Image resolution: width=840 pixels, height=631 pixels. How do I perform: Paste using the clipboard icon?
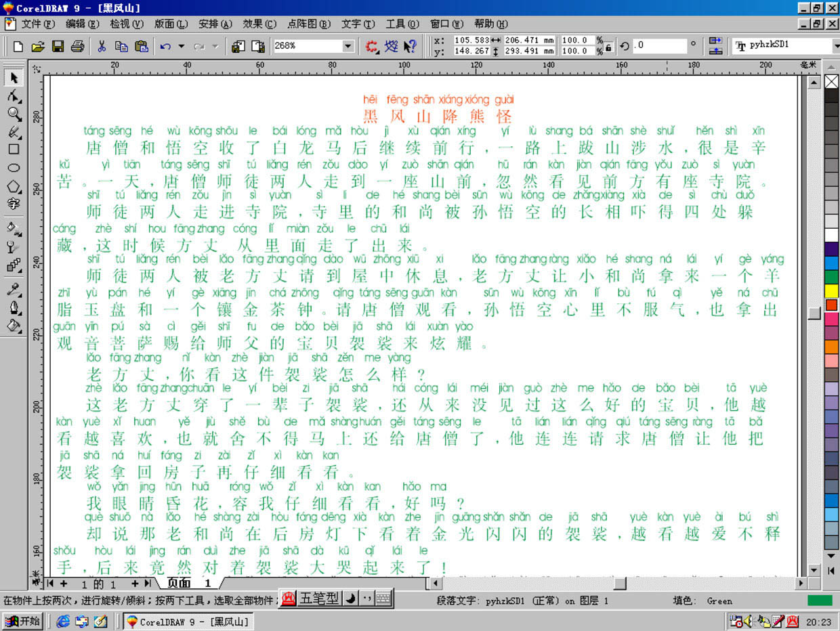point(141,47)
